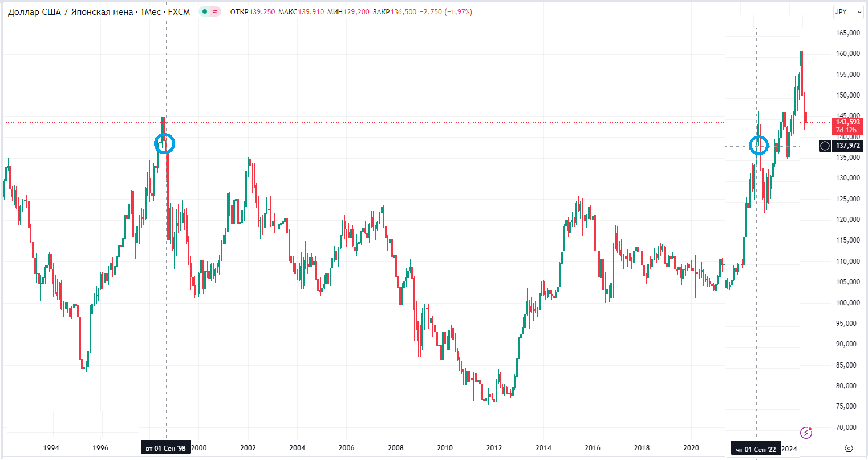Open the purple lightning events icon

click(806, 433)
